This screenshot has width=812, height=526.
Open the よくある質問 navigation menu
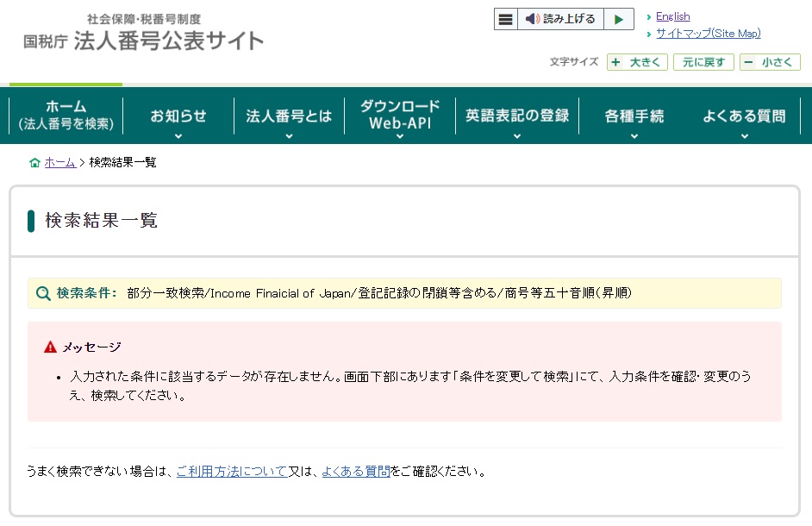tap(744, 115)
